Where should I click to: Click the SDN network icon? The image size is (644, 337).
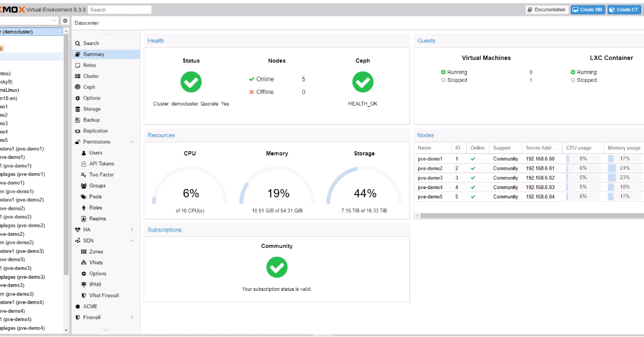[x=78, y=241]
